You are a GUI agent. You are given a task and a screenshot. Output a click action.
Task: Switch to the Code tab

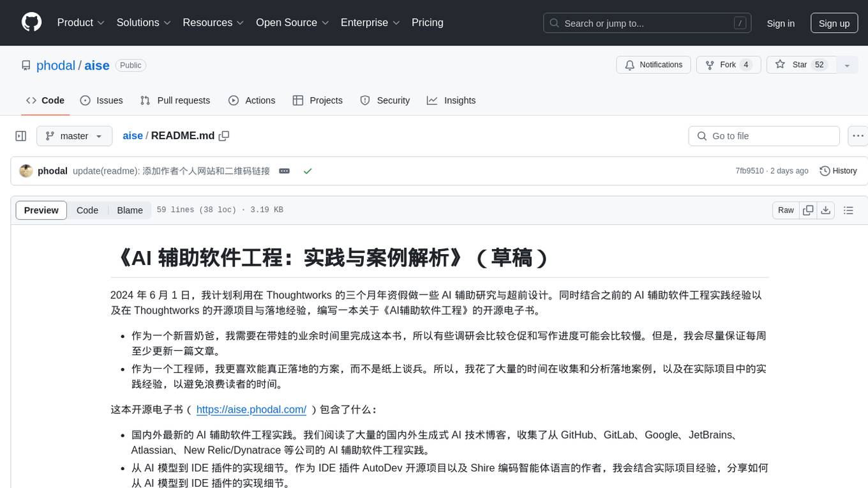tap(45, 100)
